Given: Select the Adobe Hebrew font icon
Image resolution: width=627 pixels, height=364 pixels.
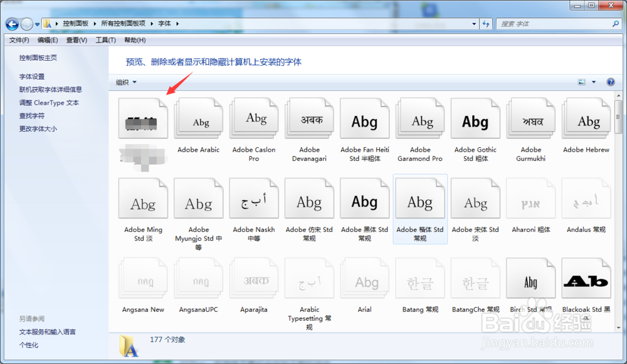Looking at the screenshot, I should point(586,118).
